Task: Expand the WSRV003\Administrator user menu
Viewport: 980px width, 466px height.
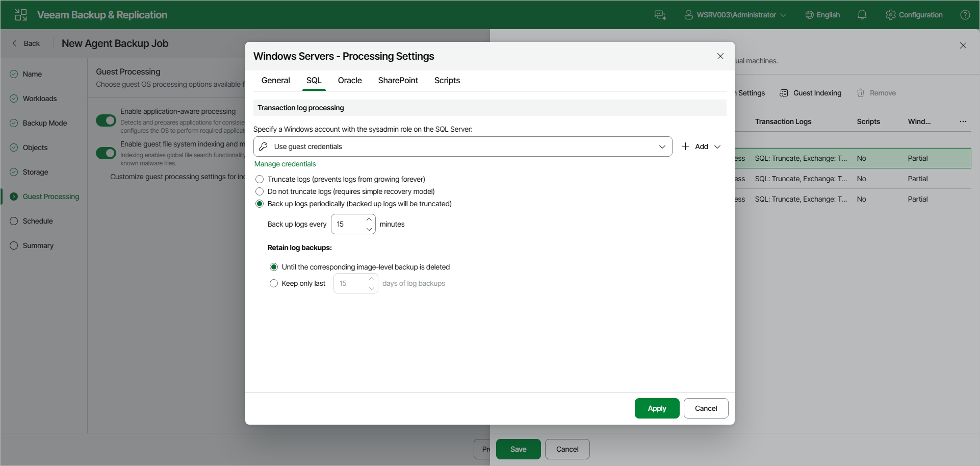Action: pos(735,15)
